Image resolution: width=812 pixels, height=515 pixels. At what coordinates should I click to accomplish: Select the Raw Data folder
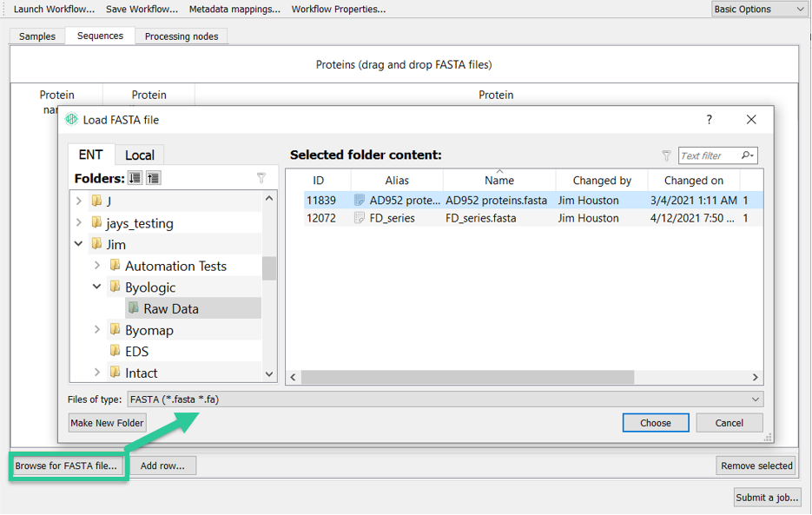(171, 309)
